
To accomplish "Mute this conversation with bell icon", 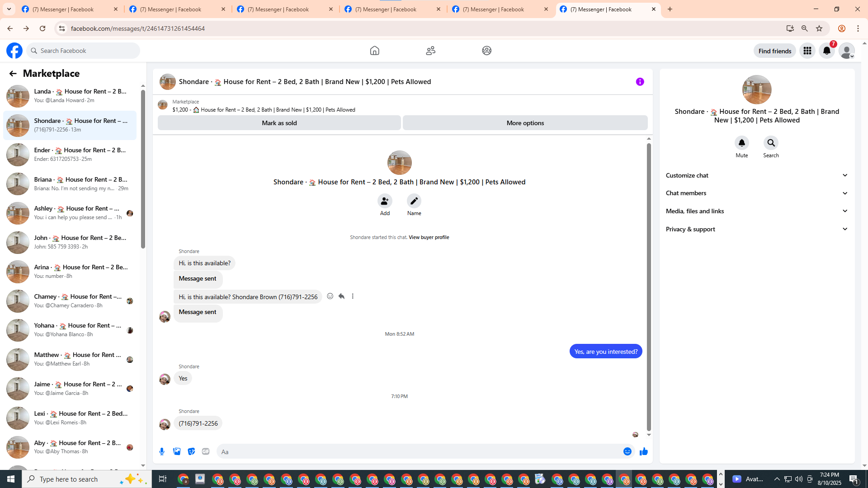I will point(741,143).
